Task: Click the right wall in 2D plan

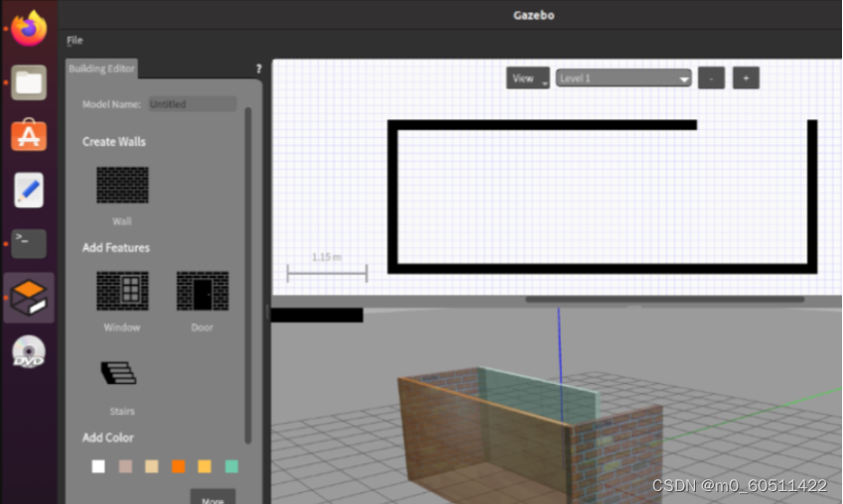Action: pos(812,196)
